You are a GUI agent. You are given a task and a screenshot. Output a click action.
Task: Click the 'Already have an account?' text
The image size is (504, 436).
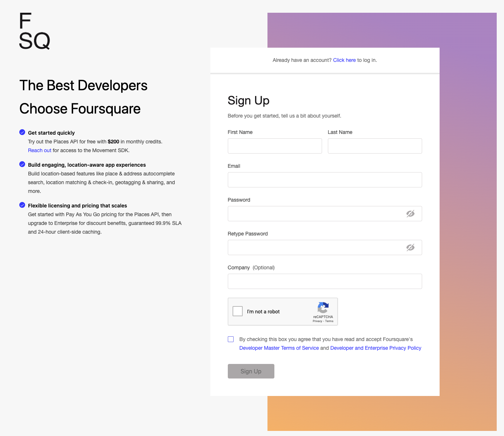point(302,60)
